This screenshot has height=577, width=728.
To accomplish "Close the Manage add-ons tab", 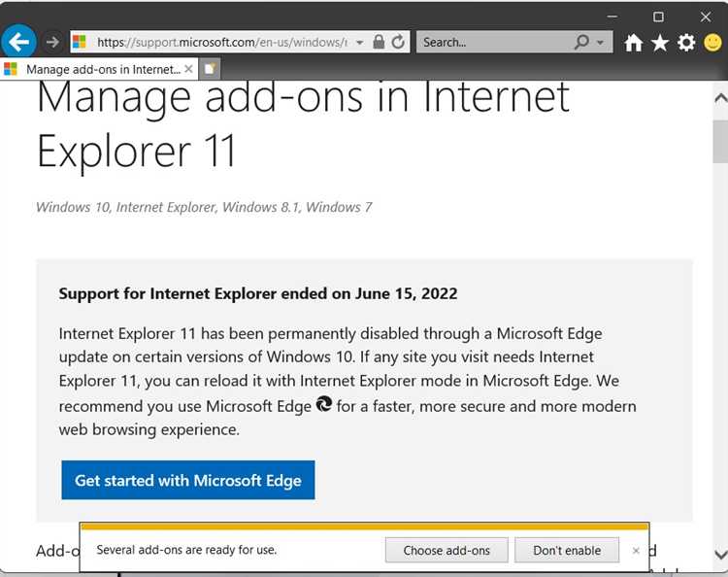I will pyautogui.click(x=188, y=69).
